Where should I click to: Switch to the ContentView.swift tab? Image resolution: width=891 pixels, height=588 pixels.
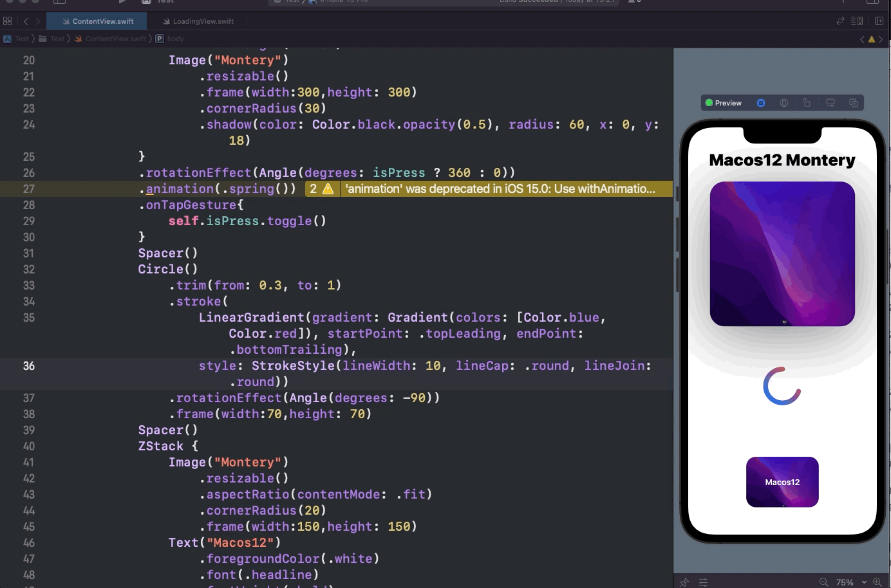pyautogui.click(x=98, y=21)
